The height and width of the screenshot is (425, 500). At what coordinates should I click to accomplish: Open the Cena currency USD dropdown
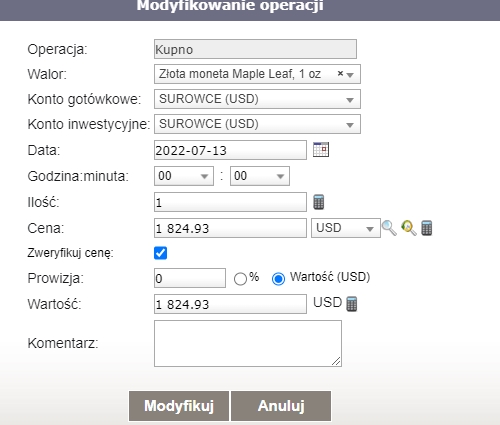pos(346,228)
